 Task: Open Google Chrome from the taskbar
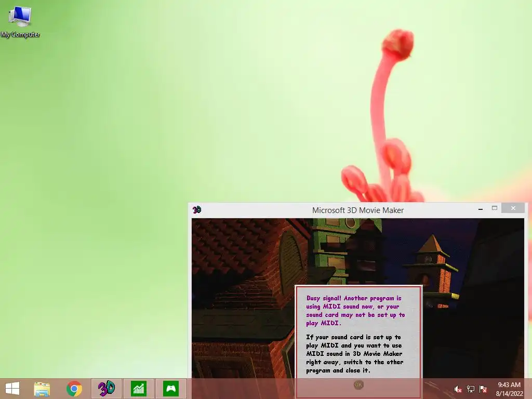pyautogui.click(x=74, y=389)
